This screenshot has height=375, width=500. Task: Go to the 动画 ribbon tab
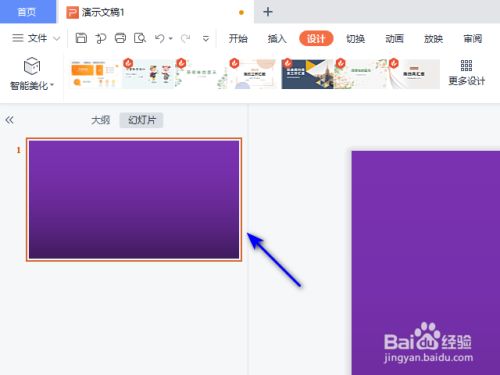coord(394,39)
